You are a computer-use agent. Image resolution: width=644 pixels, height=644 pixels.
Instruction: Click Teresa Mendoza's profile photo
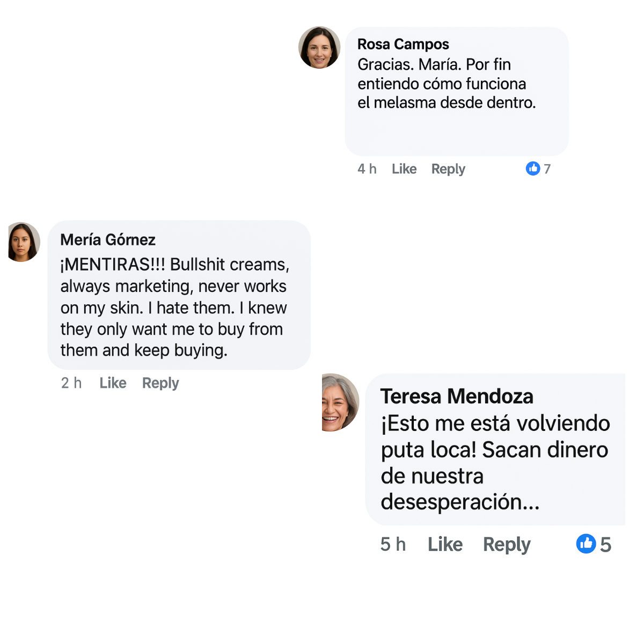(x=339, y=402)
